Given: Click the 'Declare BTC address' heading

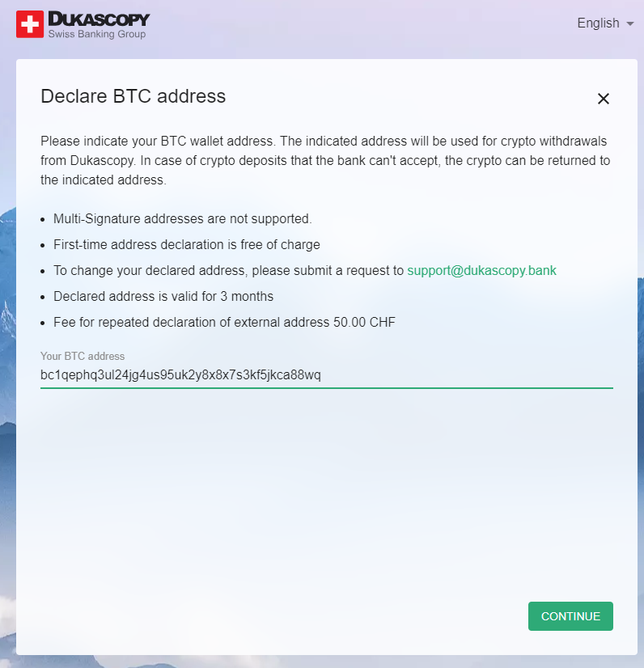Looking at the screenshot, I should pos(133,96).
